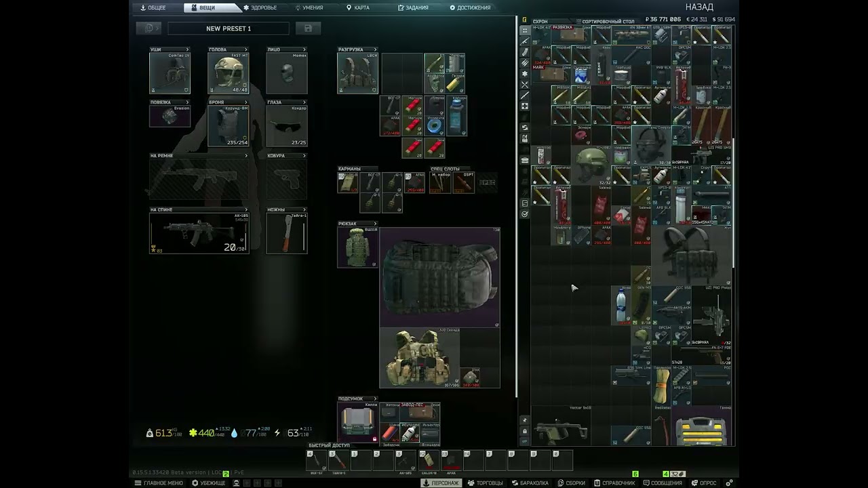Open the ТОРГОВЦЫ traders screen
This screenshot has height=488, width=868.
(486, 483)
